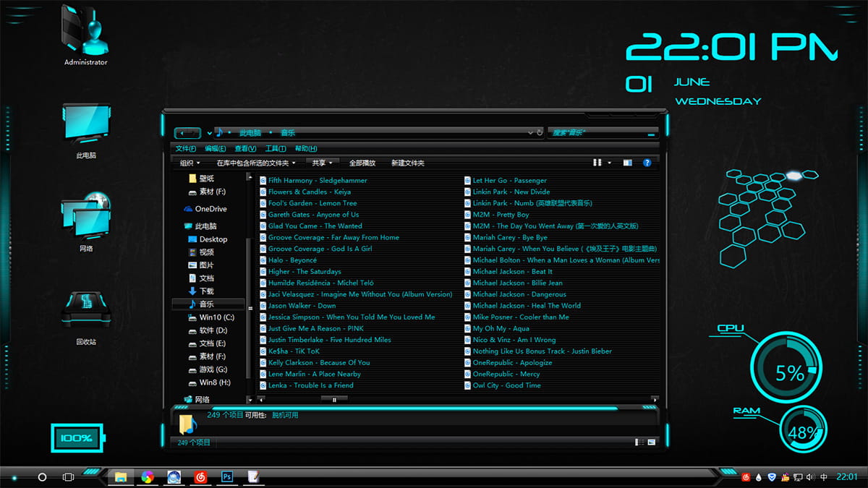The height and width of the screenshot is (488, 868).
Task: Open the 工具(T) menu
Action: [276, 148]
